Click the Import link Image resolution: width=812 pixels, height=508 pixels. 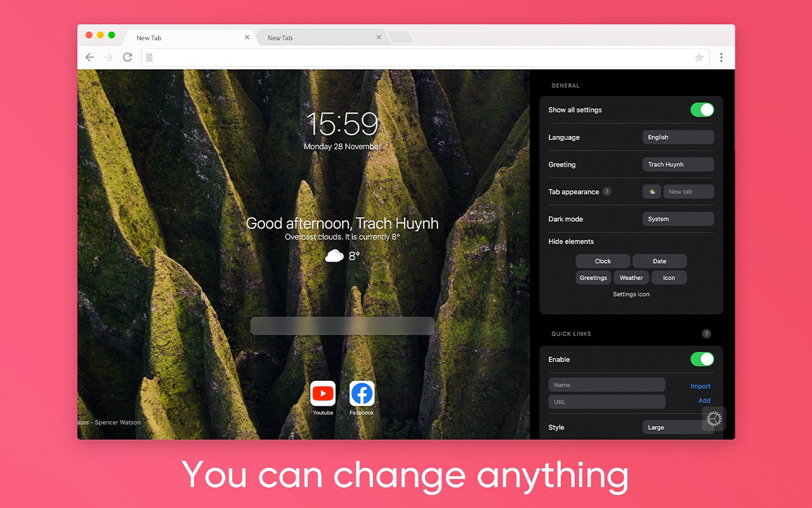(x=700, y=386)
